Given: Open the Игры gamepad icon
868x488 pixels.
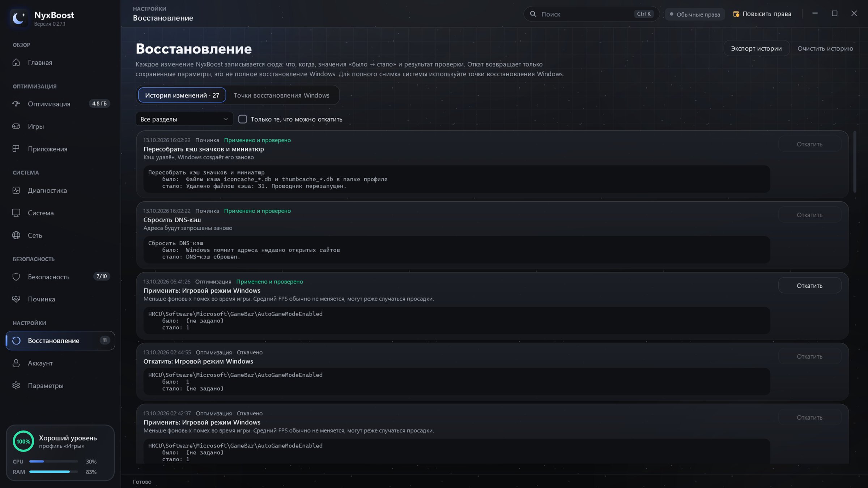Looking at the screenshot, I should point(16,126).
